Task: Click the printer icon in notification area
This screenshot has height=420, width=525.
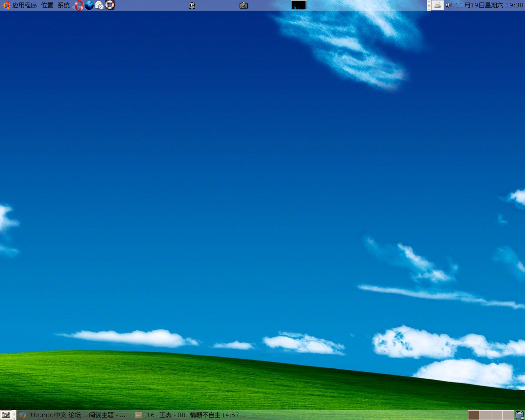Action: coord(438,5)
